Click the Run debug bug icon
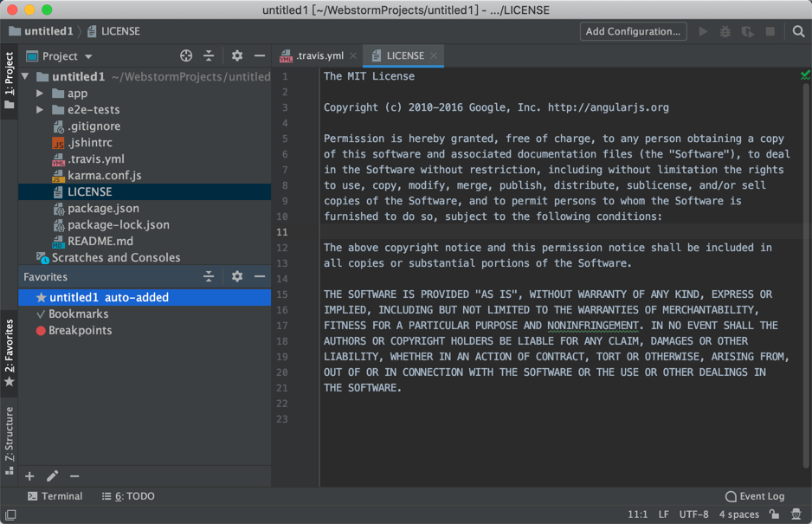Viewport: 812px width, 524px height. click(725, 30)
